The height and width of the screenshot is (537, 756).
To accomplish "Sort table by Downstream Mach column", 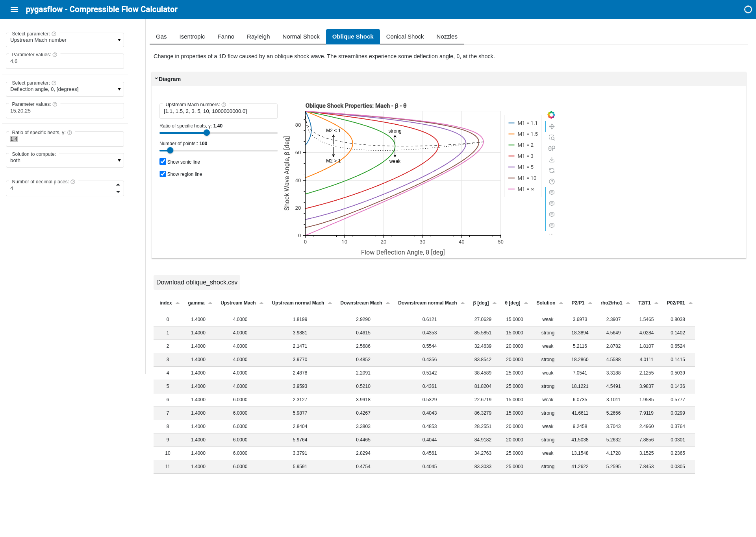I will [361, 303].
